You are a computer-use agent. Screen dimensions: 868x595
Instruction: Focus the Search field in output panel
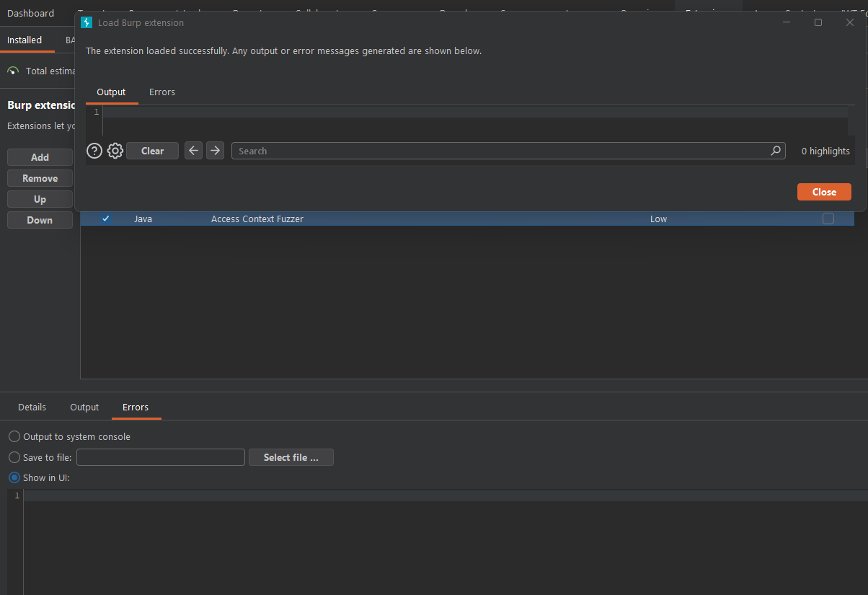click(x=508, y=151)
